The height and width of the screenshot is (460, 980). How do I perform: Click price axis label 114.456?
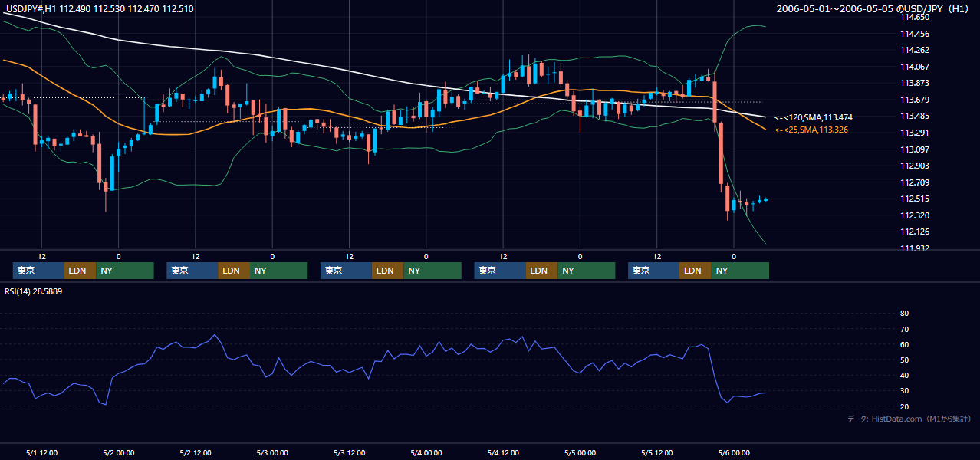(914, 34)
